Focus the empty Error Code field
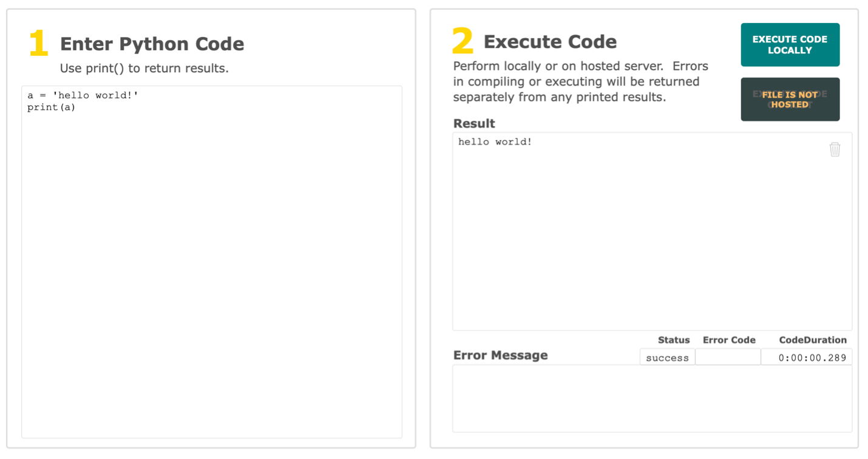Screen dimensions: 868x459 point(728,358)
